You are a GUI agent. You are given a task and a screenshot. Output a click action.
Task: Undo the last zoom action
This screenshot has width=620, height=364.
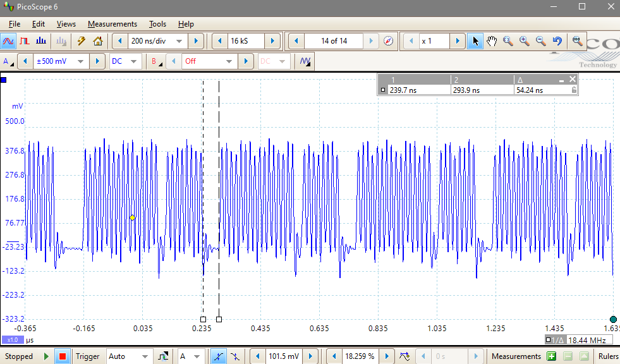click(557, 40)
